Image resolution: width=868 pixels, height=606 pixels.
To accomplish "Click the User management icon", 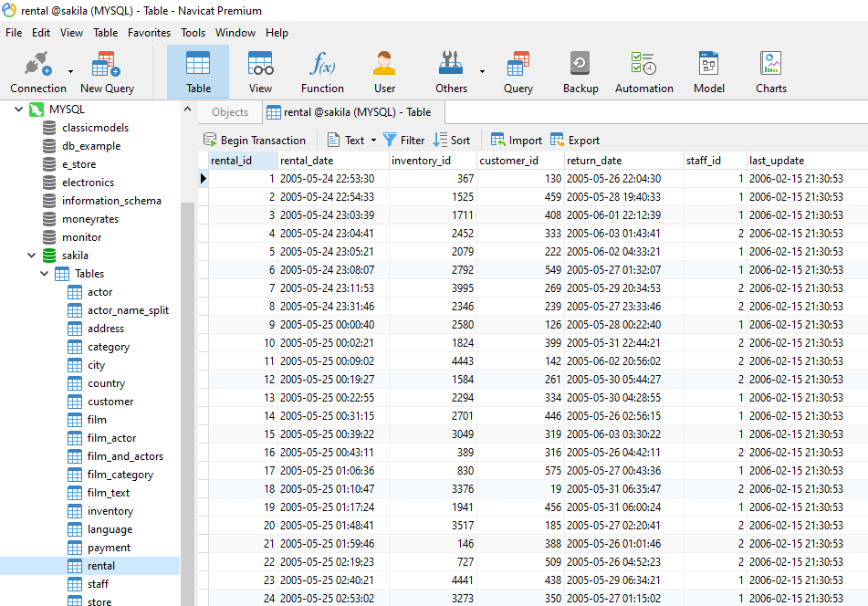I will click(384, 70).
